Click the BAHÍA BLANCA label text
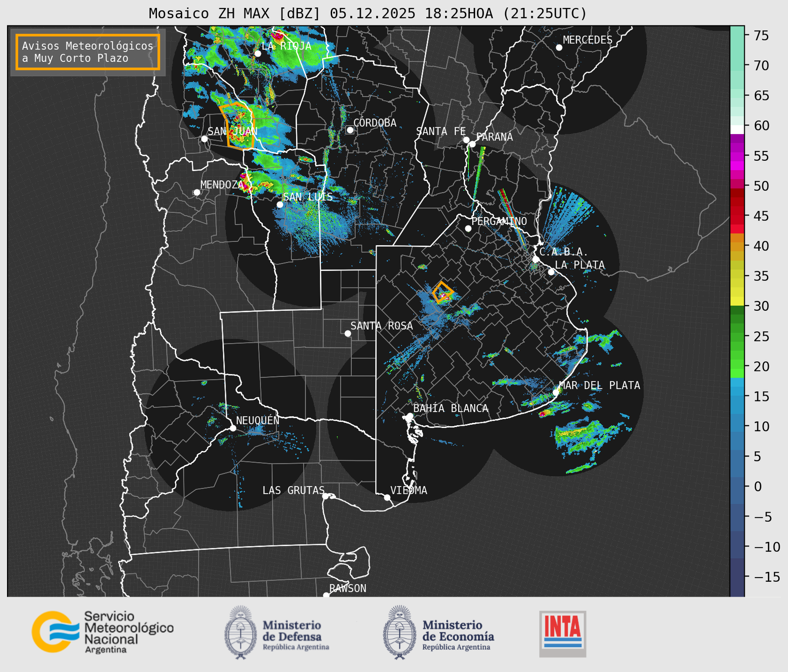The width and height of the screenshot is (788, 672). tap(451, 408)
